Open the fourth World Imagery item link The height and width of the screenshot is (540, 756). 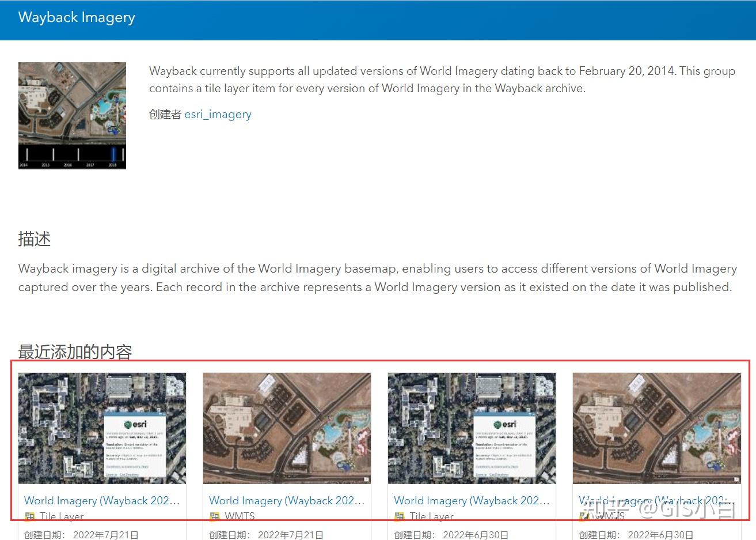tap(656, 500)
